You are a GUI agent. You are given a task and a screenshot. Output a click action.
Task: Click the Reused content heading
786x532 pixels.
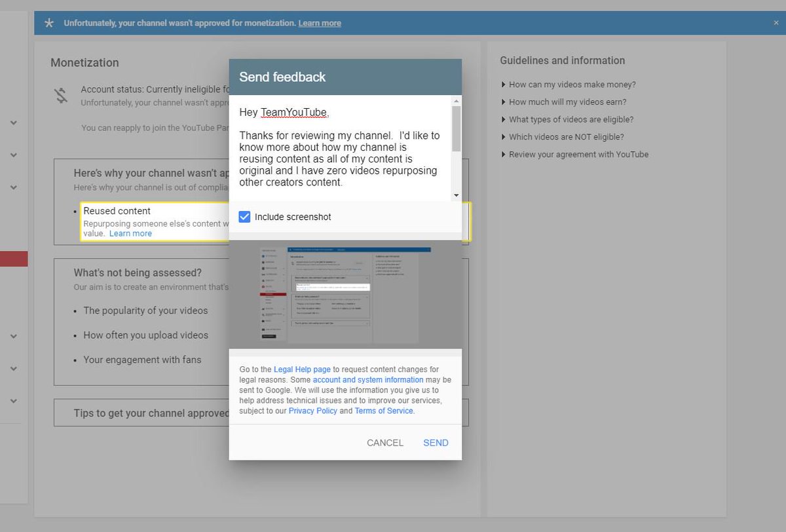pyautogui.click(x=117, y=211)
